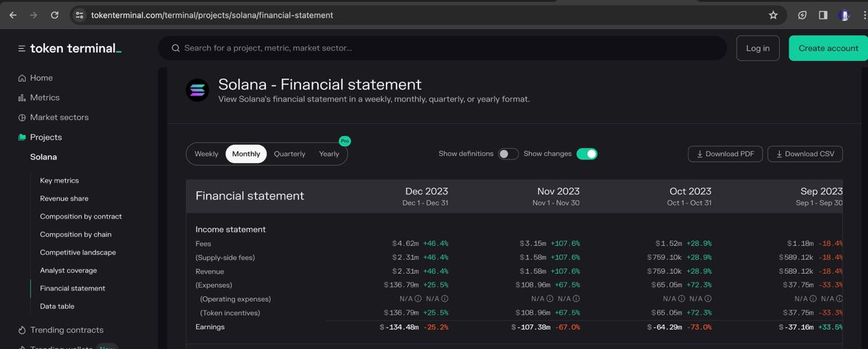Switch to Weekly period view
The height and width of the screenshot is (349, 868).
click(206, 154)
